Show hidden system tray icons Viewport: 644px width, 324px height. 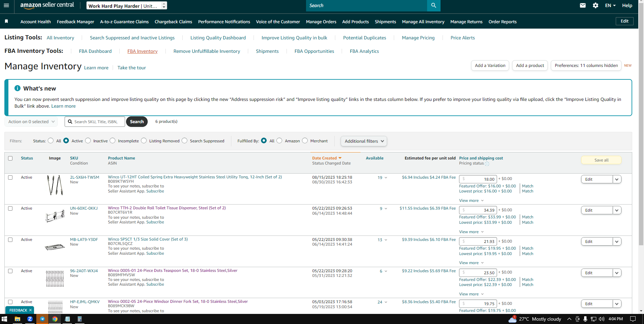point(569,319)
